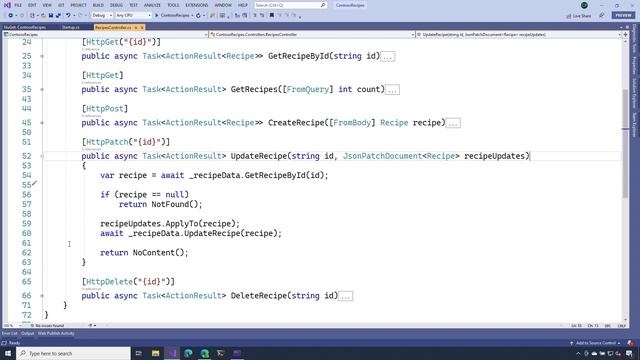The image size is (640, 360).
Task: Click the PREVIEW button
Action: click(x=623, y=16)
